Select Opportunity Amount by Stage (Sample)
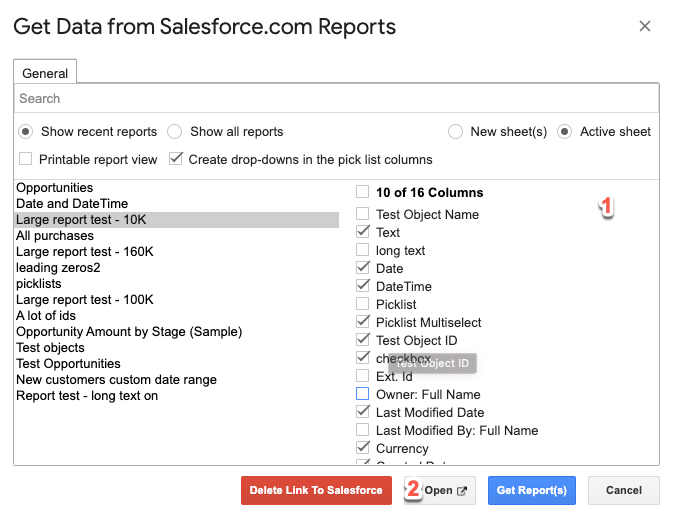The image size is (678, 522). [176, 332]
